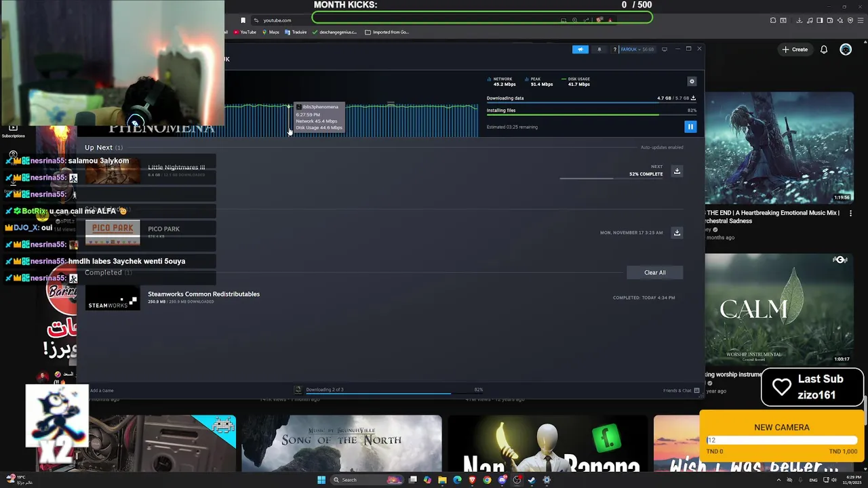Click Installing files progress bar
Screen dimensions: 868x488
pyautogui.click(x=591, y=115)
